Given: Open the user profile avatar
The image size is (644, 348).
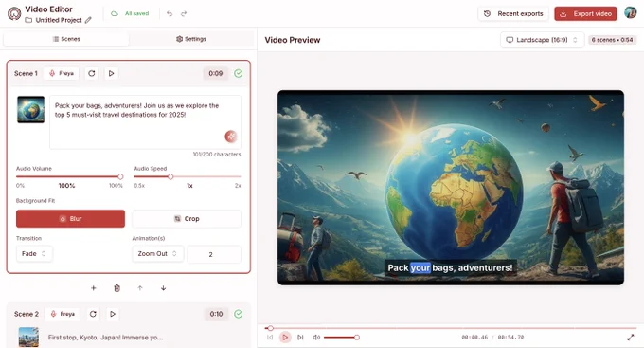Looking at the screenshot, I should point(631,13).
